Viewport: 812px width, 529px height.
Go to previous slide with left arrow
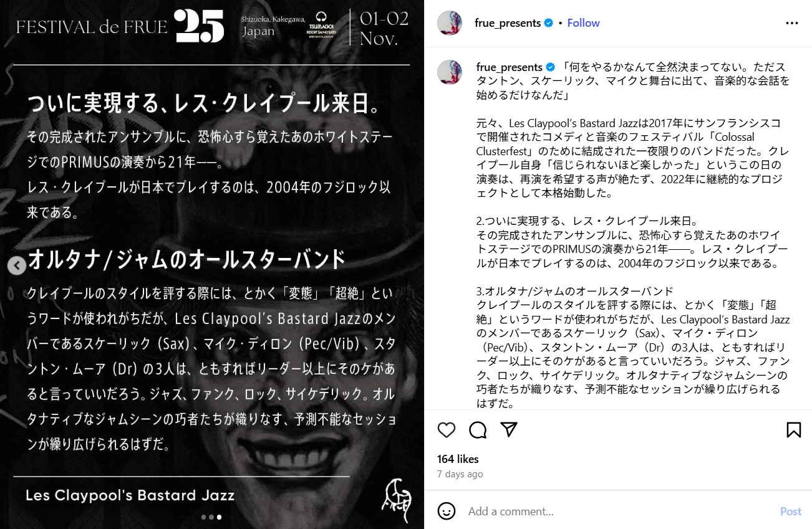17,266
